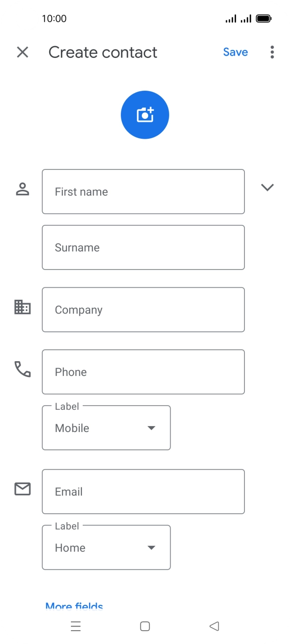This screenshot has width=290, height=644.
Task: Tap the Phone number input field
Action: pos(143,372)
